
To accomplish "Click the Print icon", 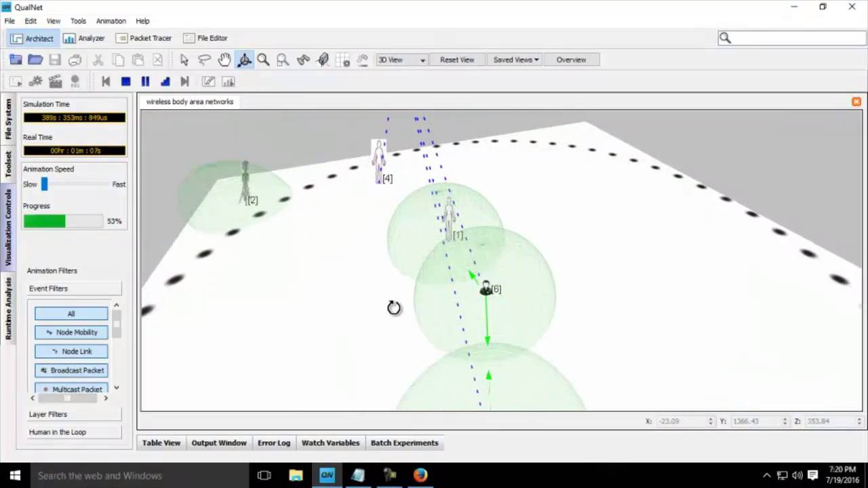I will tap(75, 60).
